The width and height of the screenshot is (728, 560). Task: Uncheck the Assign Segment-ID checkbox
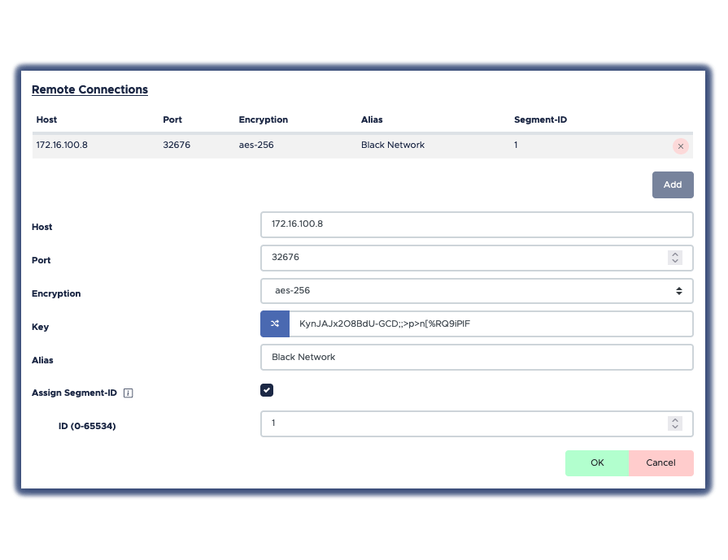click(267, 390)
